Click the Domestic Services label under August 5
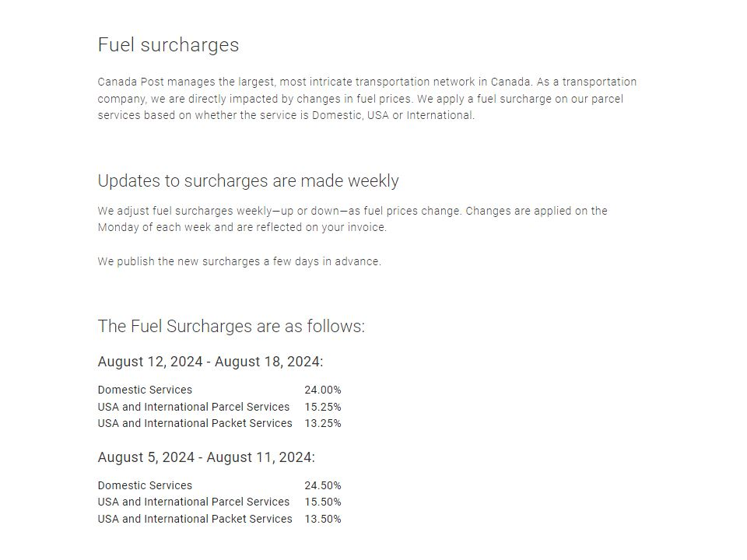The height and width of the screenshot is (560, 747). pos(145,485)
